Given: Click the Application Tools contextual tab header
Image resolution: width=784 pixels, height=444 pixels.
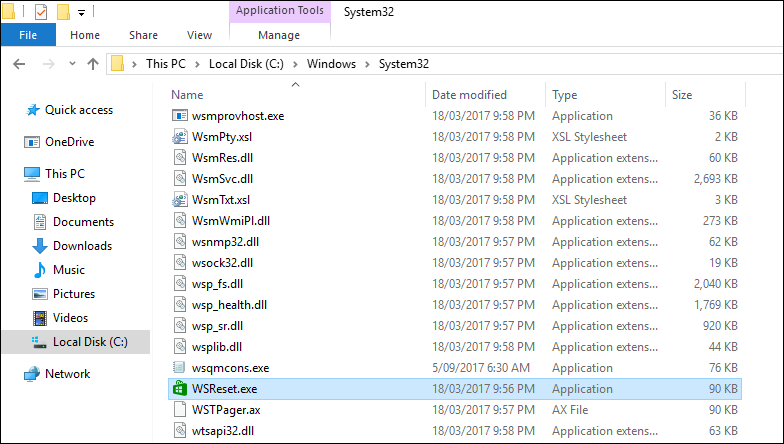Looking at the screenshot, I should pyautogui.click(x=280, y=10).
